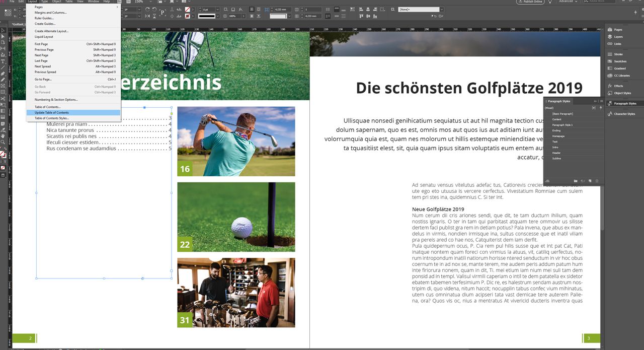Choose the Gap tool
The width and height of the screenshot is (644, 350).
pos(4,48)
